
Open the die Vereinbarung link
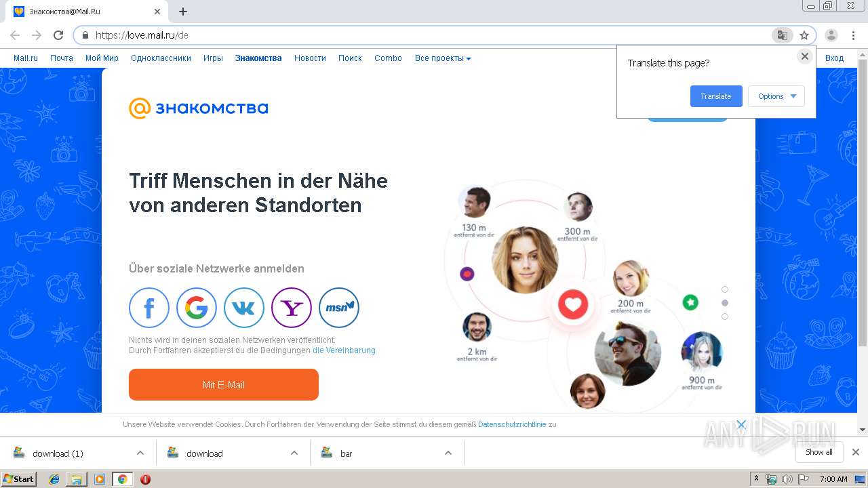[344, 350]
